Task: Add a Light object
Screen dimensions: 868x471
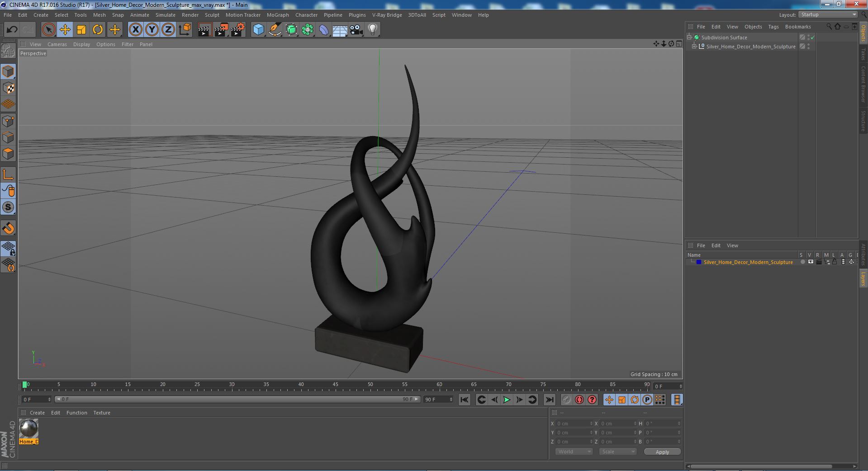Action: click(x=373, y=30)
